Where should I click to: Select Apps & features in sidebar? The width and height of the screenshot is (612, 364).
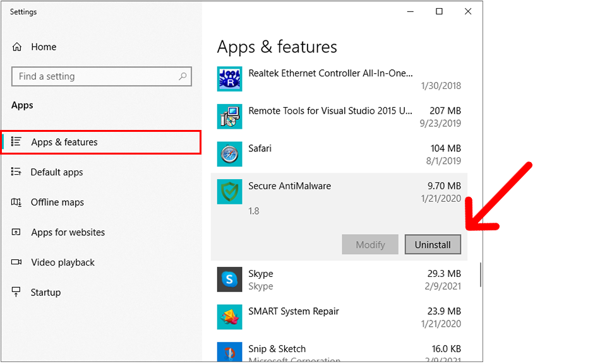coord(101,142)
